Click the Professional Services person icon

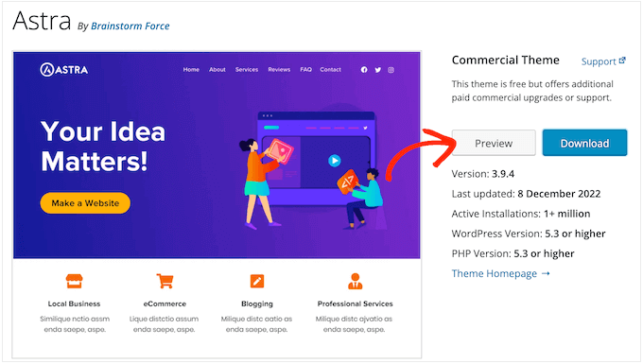(x=356, y=281)
